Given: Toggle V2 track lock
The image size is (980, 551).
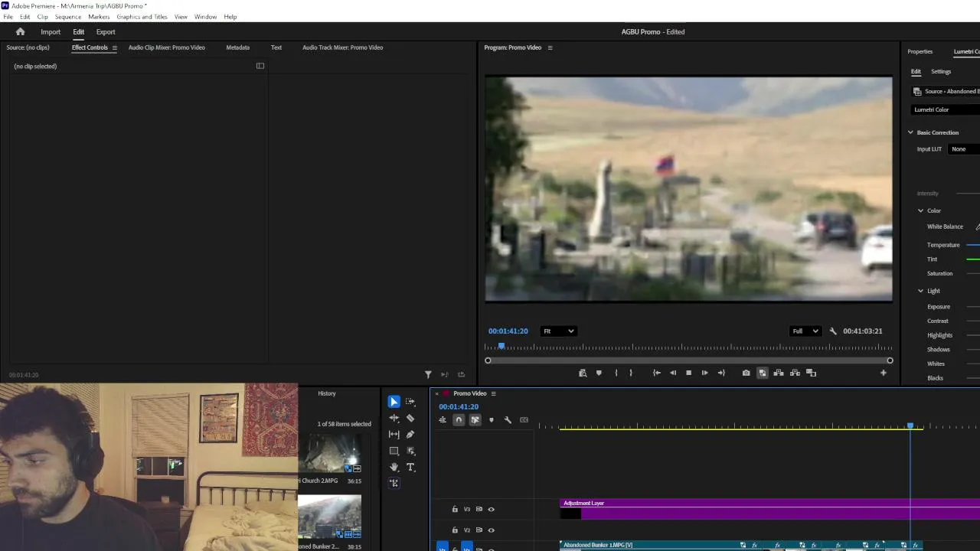Looking at the screenshot, I should point(455,530).
